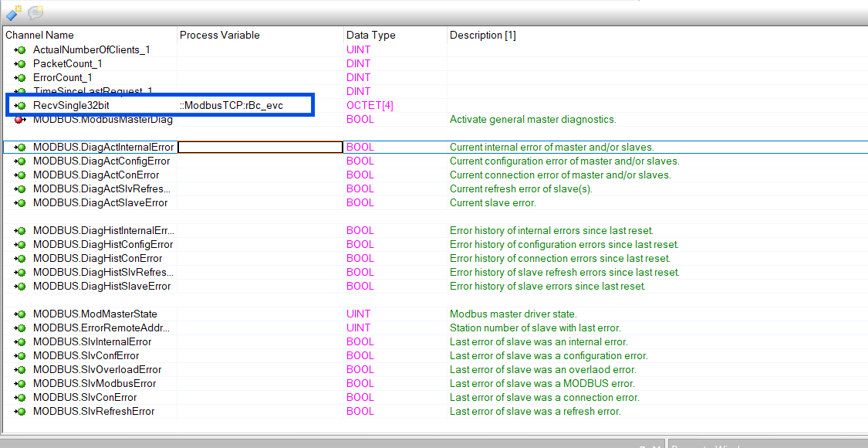Click 'Last error of slave was an internal error.'
868x448 pixels.
[539, 342]
